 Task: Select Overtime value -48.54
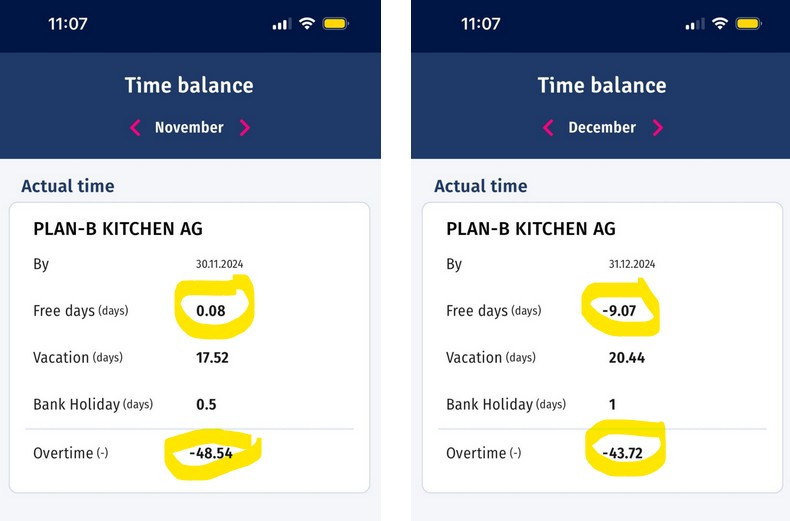[x=211, y=453]
